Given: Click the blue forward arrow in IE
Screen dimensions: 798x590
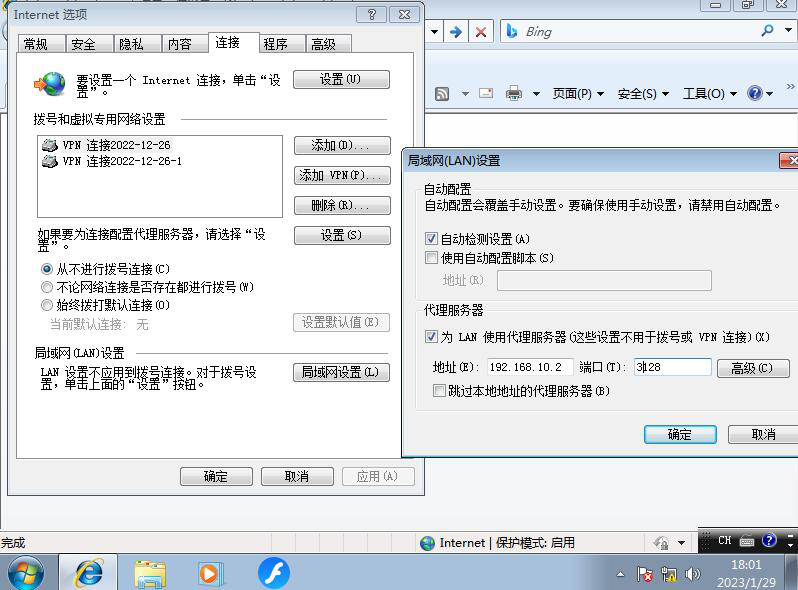Looking at the screenshot, I should [x=456, y=32].
